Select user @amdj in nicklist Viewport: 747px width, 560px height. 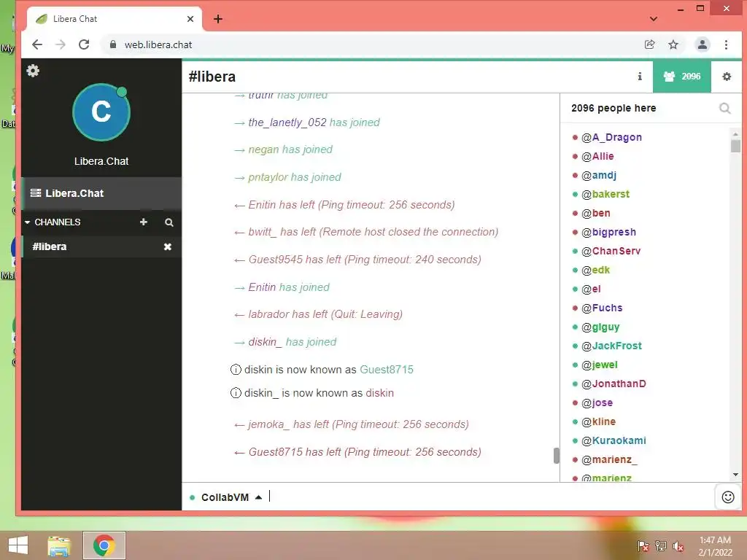(598, 175)
